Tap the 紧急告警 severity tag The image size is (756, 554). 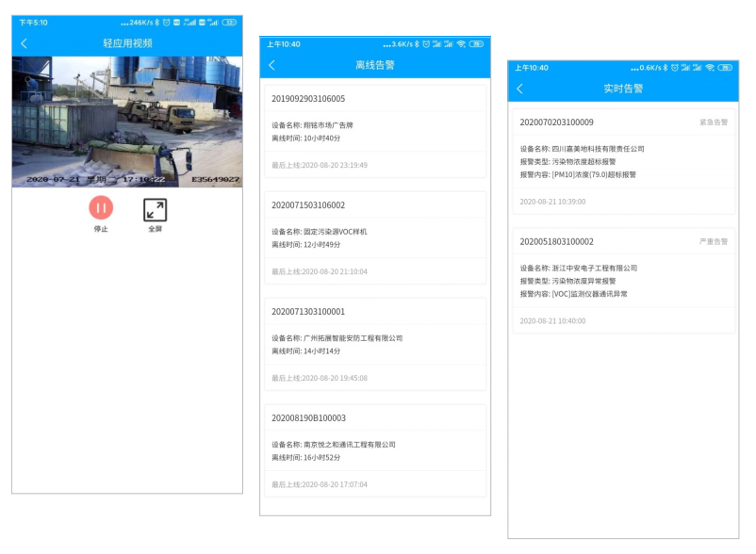[x=714, y=122]
